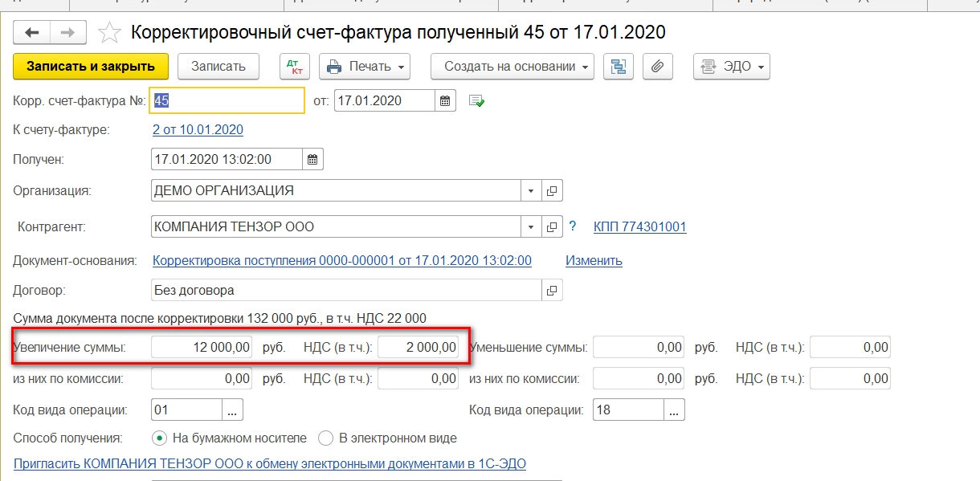Open calendar for Получен date field

(x=313, y=159)
